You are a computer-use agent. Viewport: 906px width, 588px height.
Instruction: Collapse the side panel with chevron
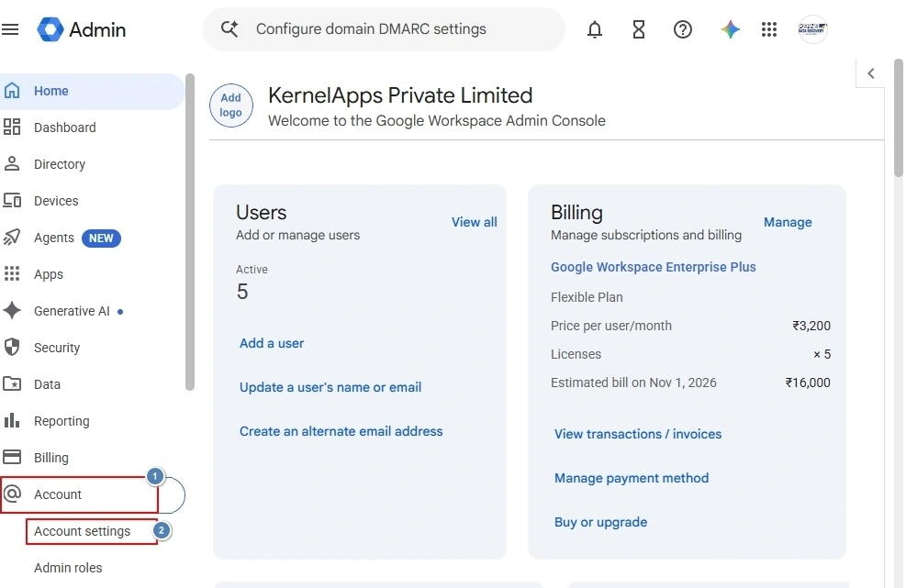[x=871, y=73]
